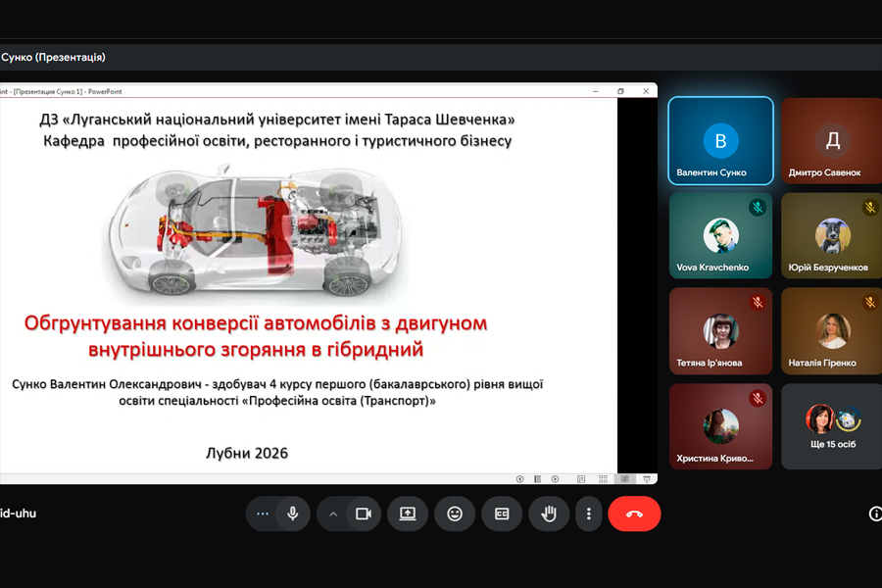Click 'Кафедра професійної освіти' line

tap(277, 141)
